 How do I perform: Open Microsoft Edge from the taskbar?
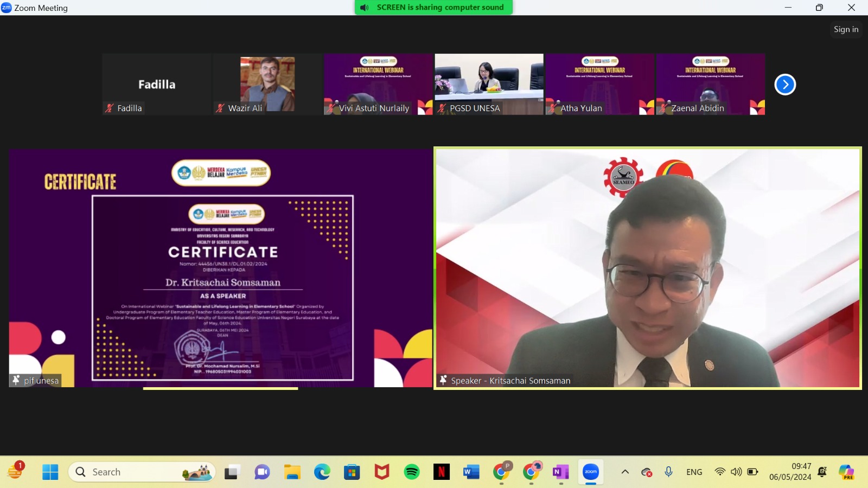pos(322,472)
